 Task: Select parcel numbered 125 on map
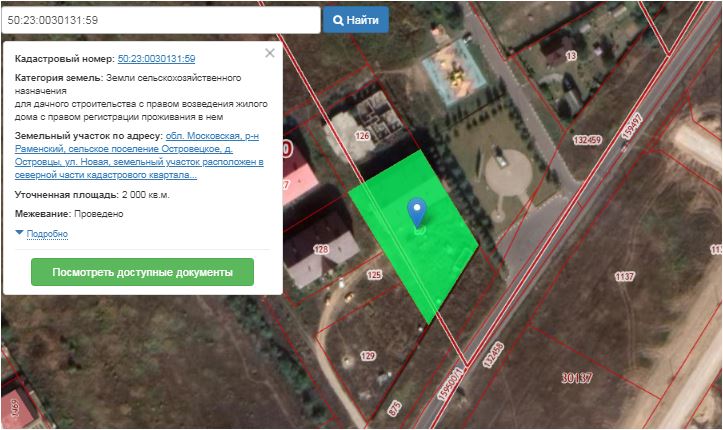[374, 274]
